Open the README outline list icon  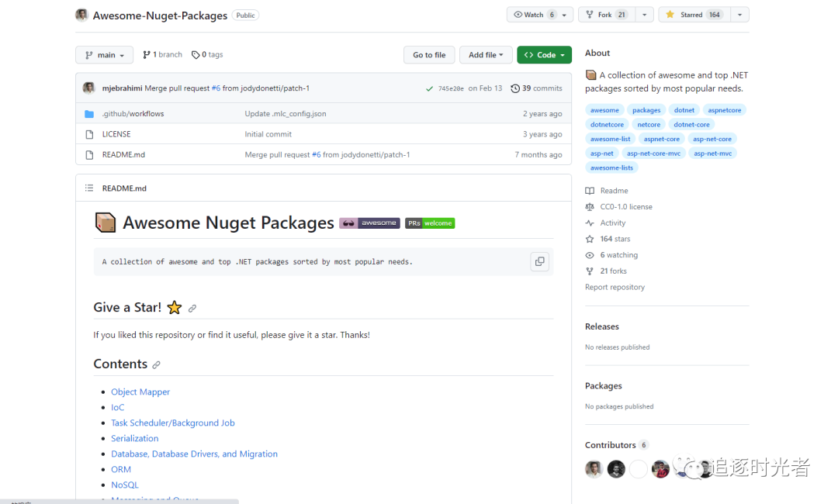(x=89, y=188)
